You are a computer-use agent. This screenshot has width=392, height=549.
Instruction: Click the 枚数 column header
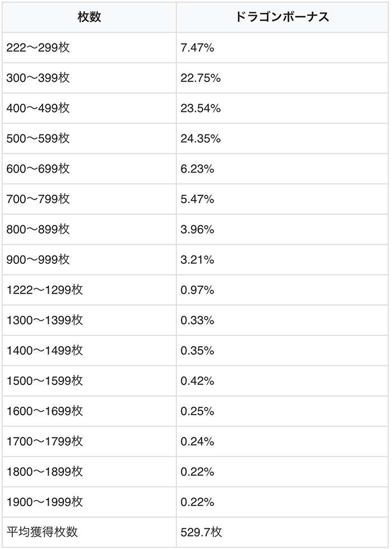point(89,17)
